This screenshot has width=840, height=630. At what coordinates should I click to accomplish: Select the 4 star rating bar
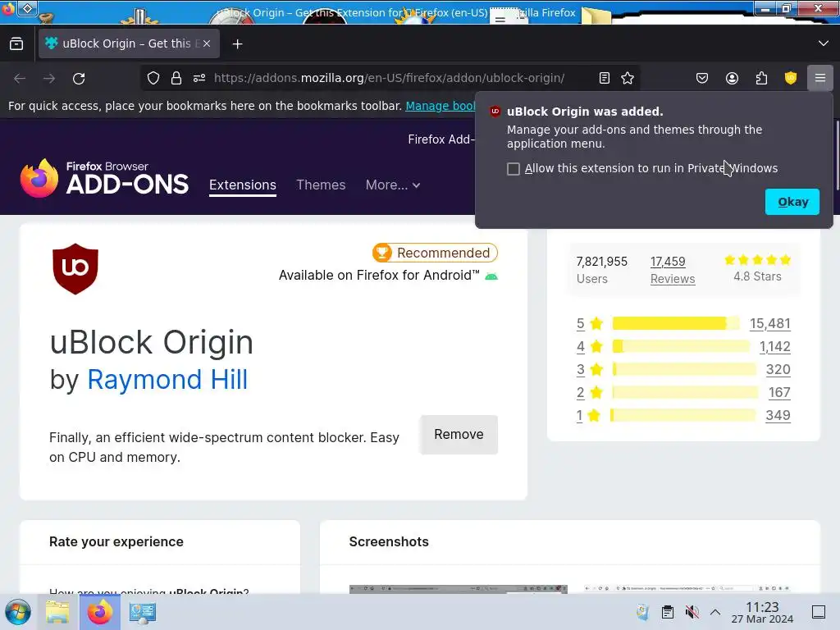tap(680, 347)
